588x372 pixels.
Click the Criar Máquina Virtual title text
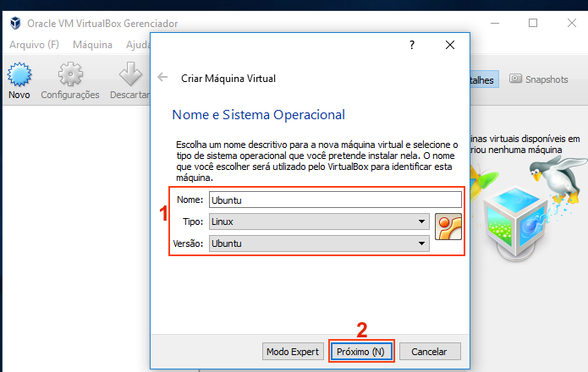coord(228,79)
